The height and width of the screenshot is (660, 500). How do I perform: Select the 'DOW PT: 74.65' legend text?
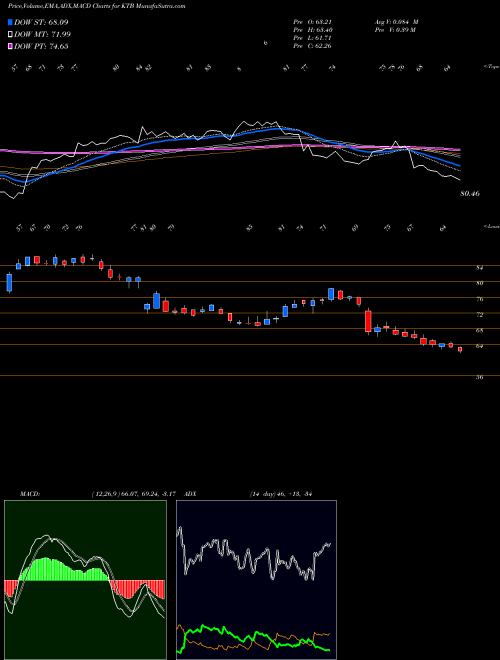[41, 46]
